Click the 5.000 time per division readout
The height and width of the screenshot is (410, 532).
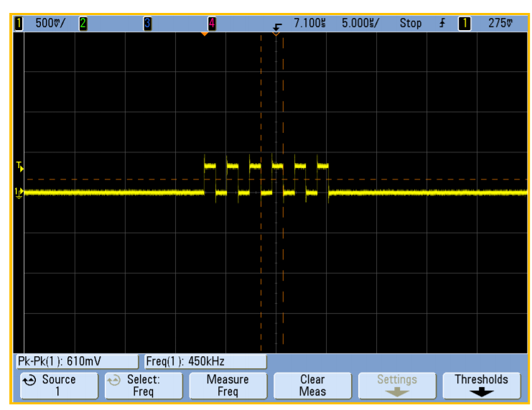pos(360,23)
